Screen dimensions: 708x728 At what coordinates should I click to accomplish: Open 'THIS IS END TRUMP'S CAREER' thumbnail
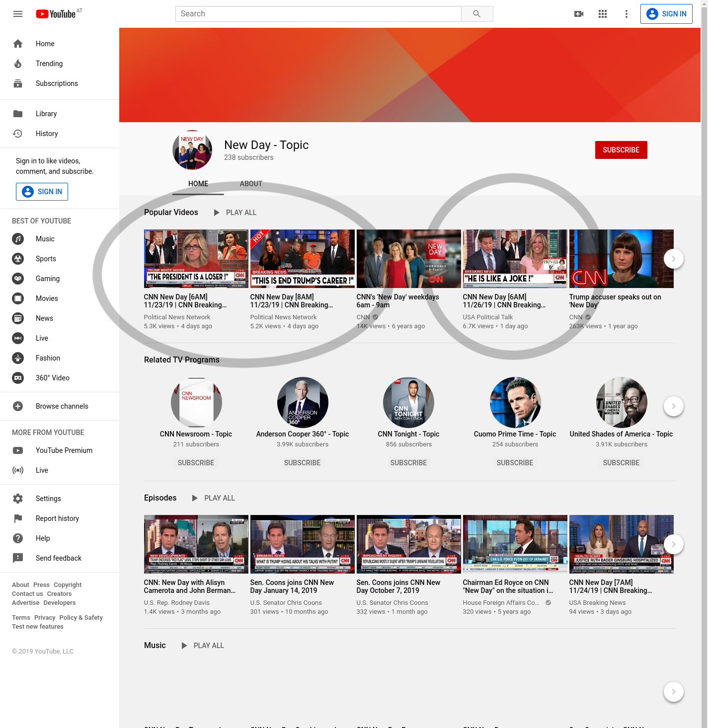coord(303,259)
